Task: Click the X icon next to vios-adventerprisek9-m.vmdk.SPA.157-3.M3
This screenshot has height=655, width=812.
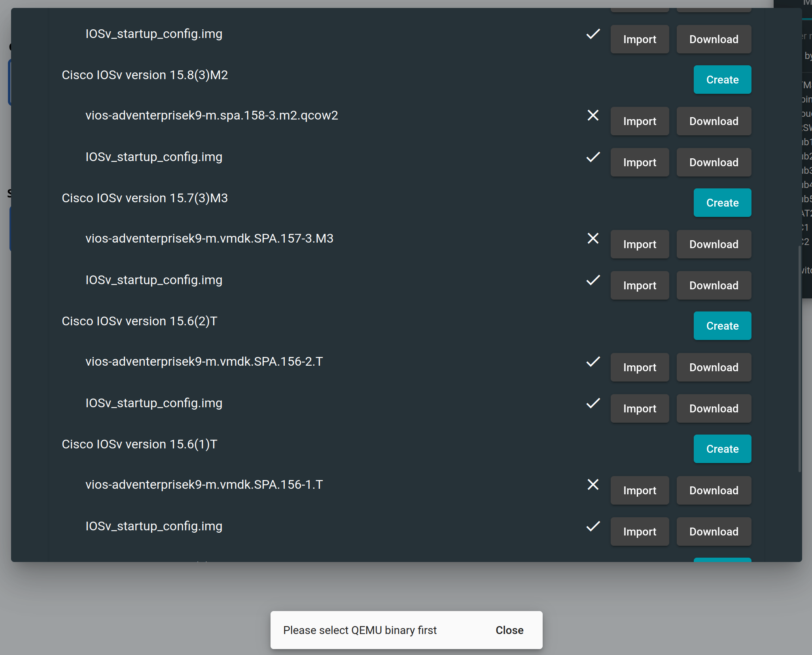Action: pyautogui.click(x=593, y=239)
